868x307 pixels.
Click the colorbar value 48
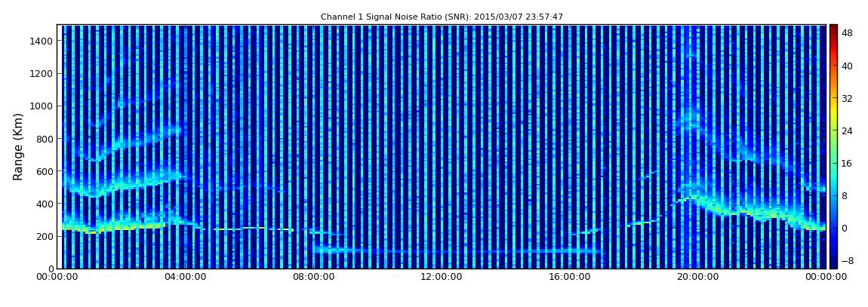tap(847, 32)
